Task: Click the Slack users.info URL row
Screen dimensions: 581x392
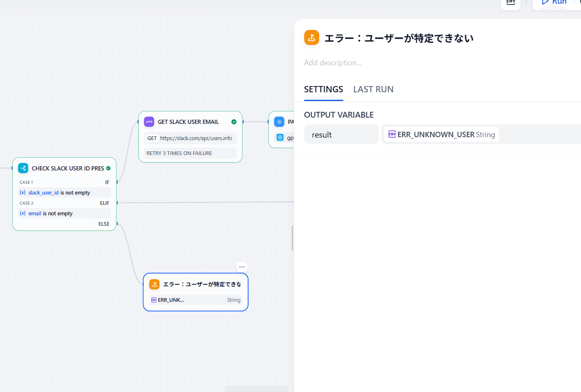Action: coord(190,138)
